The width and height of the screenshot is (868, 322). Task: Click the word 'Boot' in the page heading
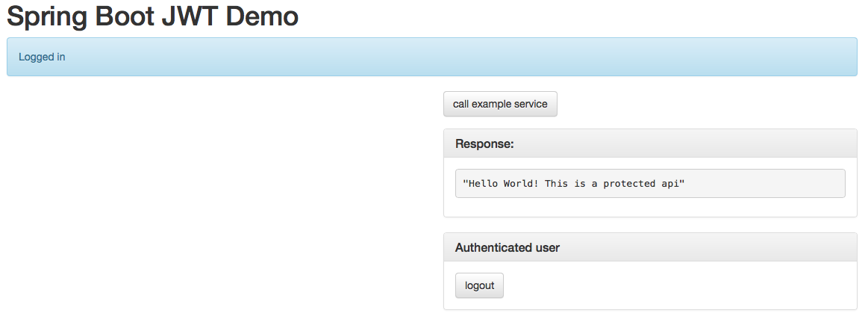125,16
